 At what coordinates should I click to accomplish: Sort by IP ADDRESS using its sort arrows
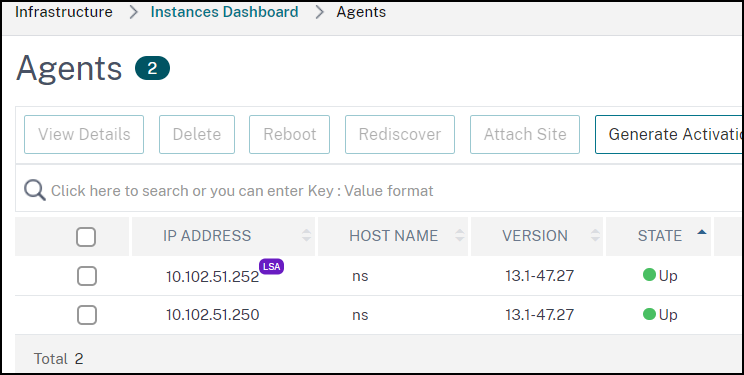click(307, 235)
